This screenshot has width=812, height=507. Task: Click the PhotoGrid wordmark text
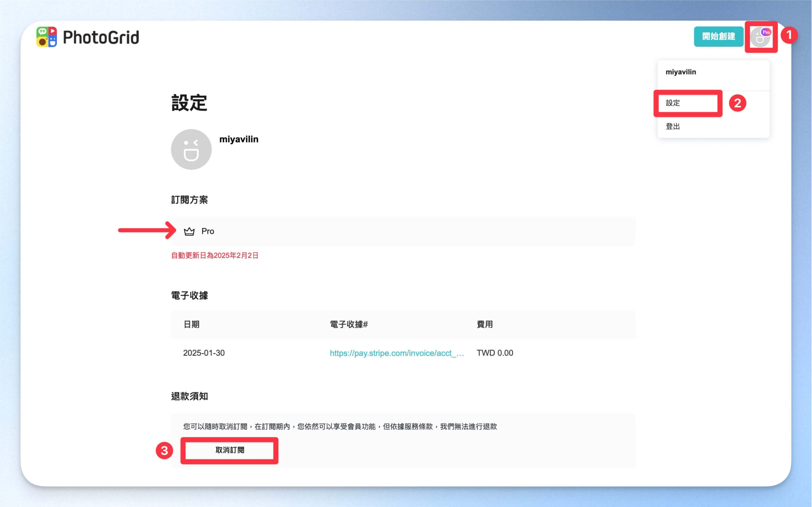click(x=101, y=37)
